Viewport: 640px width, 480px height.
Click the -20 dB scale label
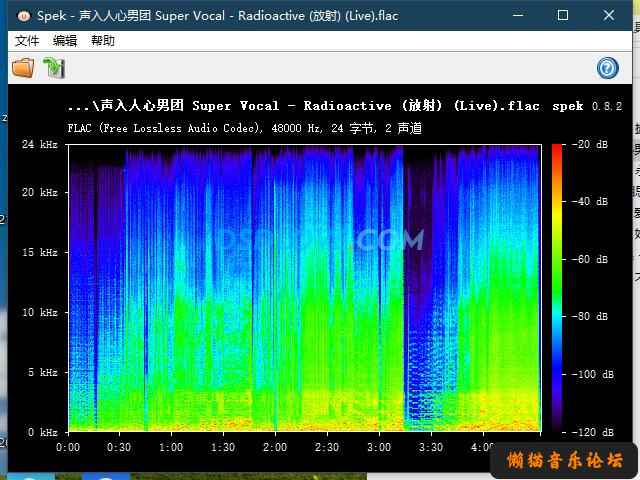pos(590,144)
